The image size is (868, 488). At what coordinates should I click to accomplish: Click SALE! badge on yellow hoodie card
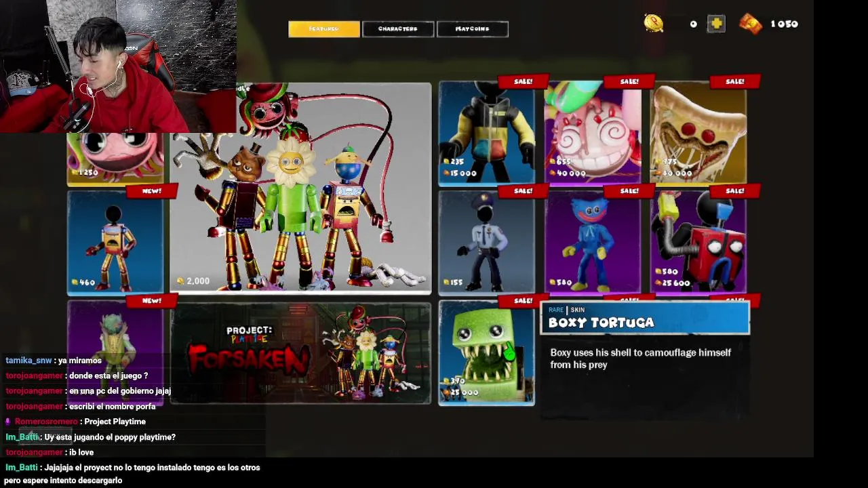(x=523, y=81)
